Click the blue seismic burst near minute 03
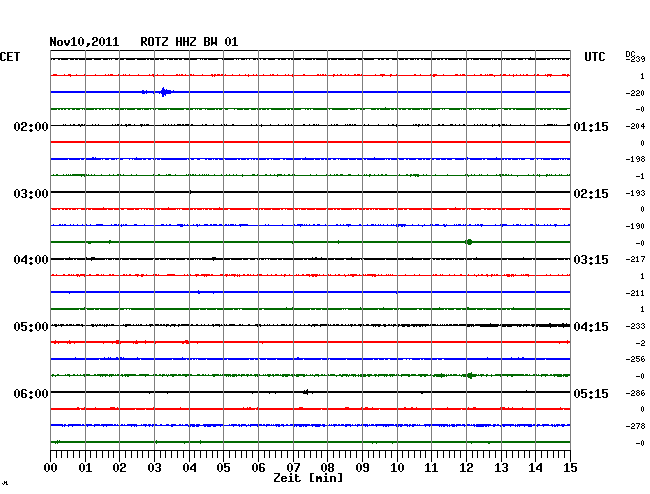The image size is (650, 494). click(166, 92)
